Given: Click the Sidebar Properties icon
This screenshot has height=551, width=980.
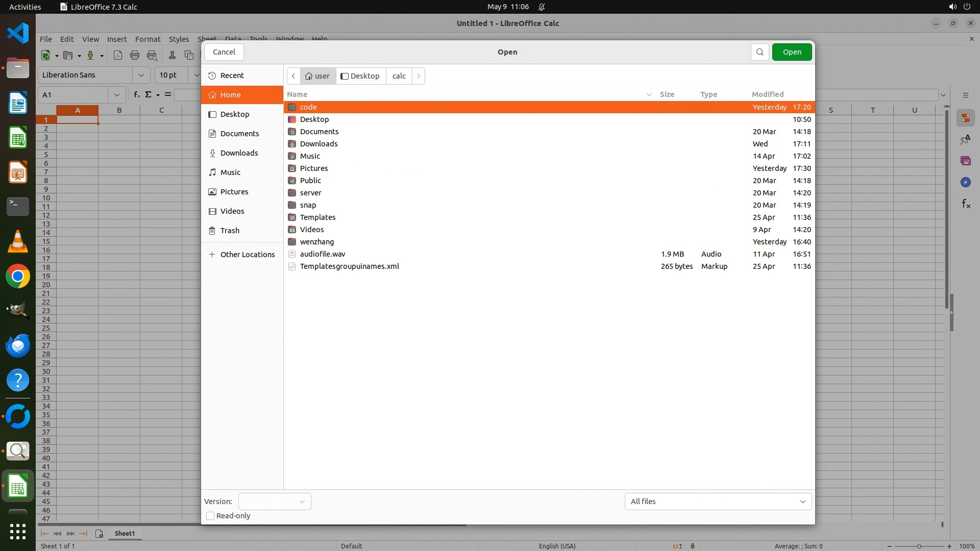Looking at the screenshot, I should pyautogui.click(x=965, y=118).
